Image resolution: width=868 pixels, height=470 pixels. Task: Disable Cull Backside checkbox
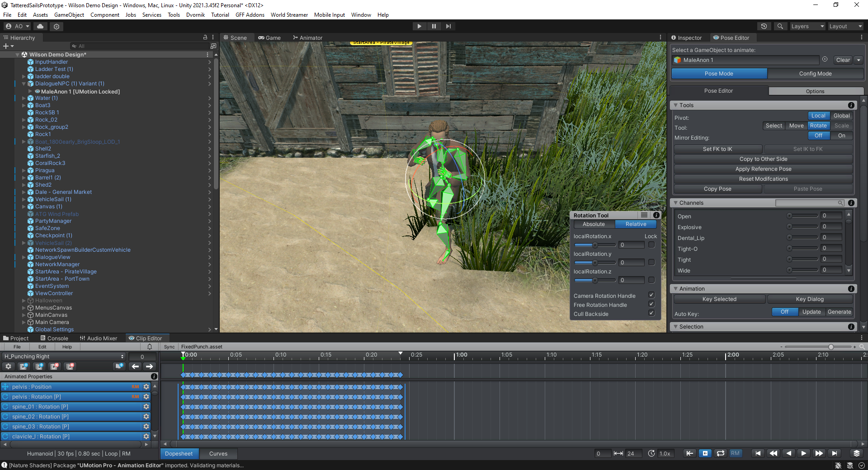click(x=651, y=313)
